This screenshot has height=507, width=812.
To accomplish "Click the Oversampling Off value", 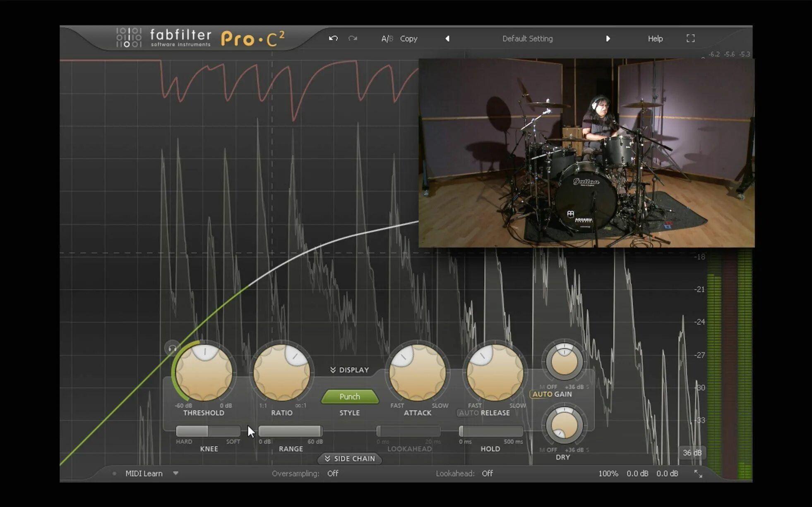I will [x=333, y=473].
